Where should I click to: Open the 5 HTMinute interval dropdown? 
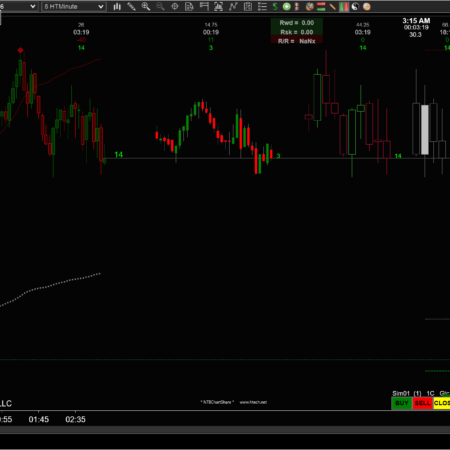pos(74,6)
